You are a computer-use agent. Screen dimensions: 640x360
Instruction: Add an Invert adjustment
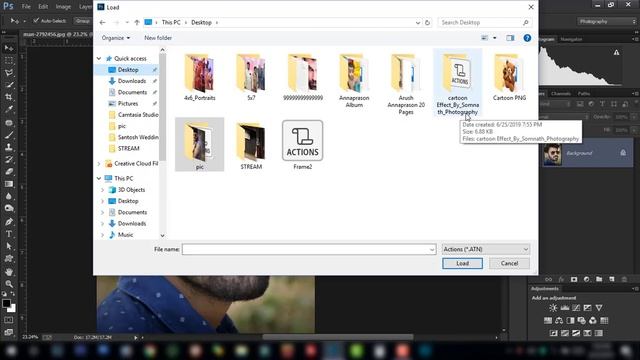(553, 333)
